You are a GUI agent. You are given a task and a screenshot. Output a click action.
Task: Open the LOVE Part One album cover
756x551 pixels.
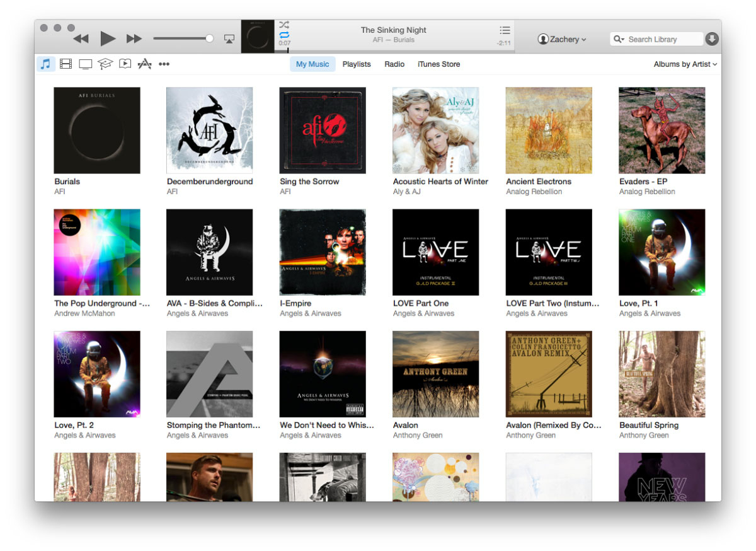pyautogui.click(x=436, y=252)
